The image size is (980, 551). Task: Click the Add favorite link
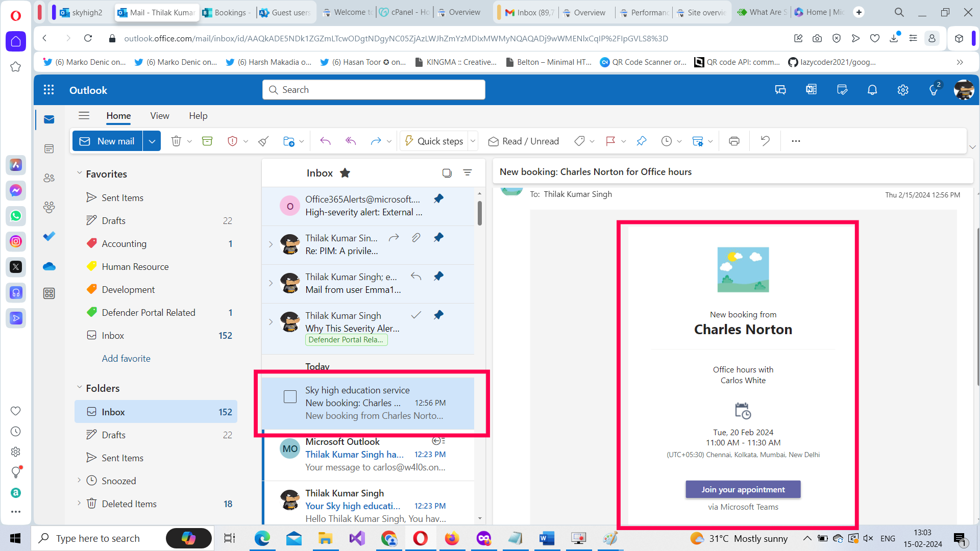pos(126,358)
